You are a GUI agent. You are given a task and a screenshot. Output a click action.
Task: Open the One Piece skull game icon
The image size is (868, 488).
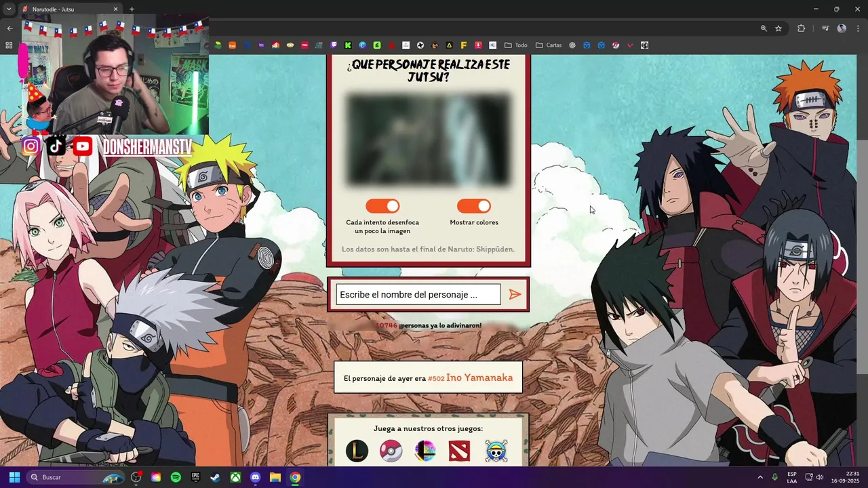(496, 451)
